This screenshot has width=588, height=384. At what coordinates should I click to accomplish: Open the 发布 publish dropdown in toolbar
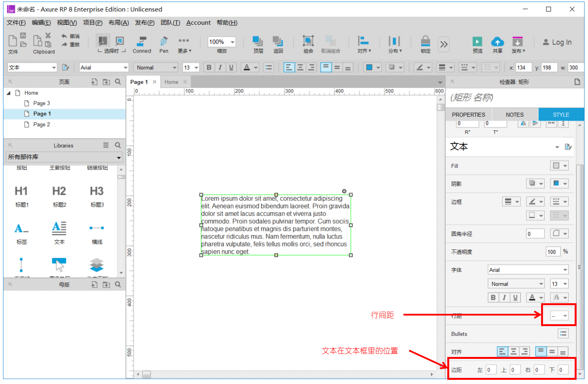(x=518, y=45)
